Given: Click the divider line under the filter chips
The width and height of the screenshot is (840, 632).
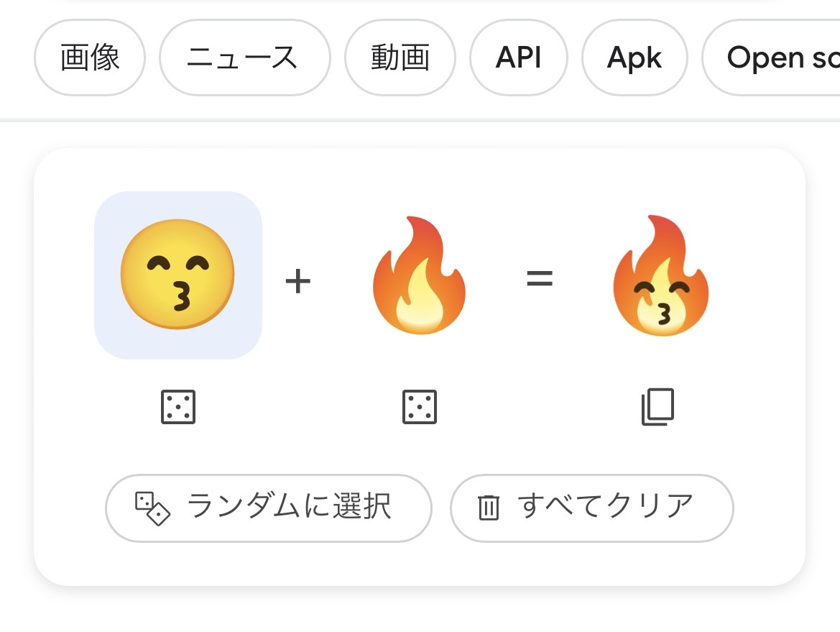Looking at the screenshot, I should click(420, 120).
